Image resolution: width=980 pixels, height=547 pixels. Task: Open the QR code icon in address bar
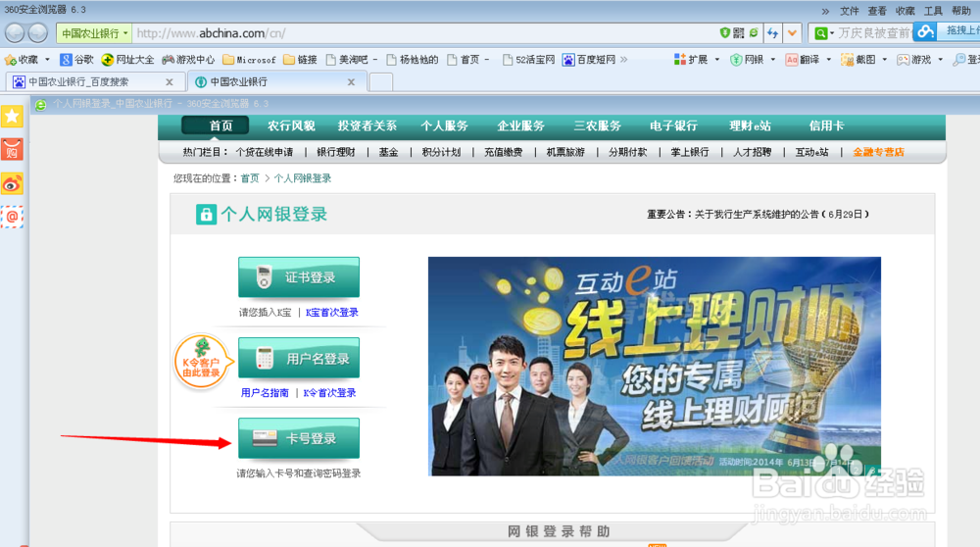(739, 32)
